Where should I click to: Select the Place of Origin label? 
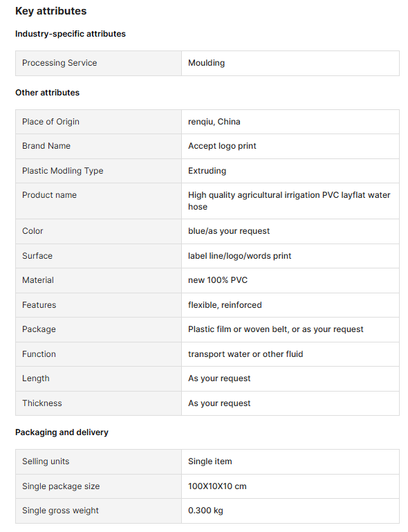[x=50, y=122]
